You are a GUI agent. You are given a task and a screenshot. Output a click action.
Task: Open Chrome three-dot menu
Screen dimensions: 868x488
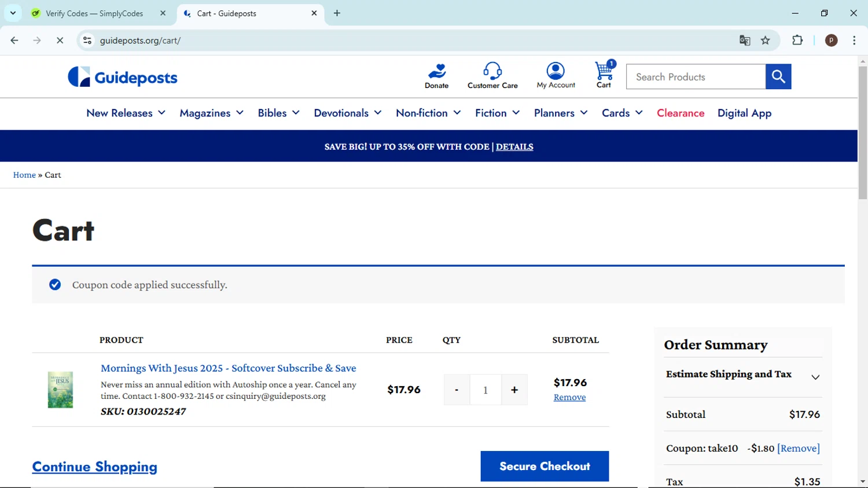[854, 41]
